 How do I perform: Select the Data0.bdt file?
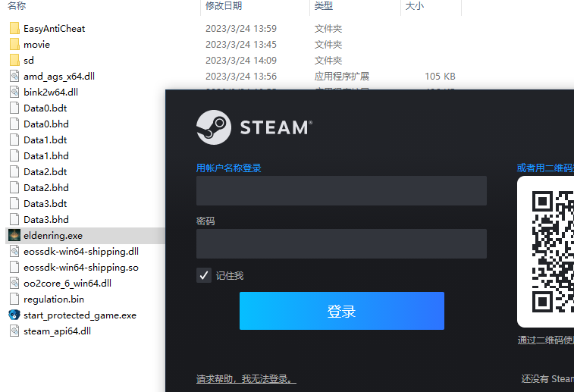point(45,108)
